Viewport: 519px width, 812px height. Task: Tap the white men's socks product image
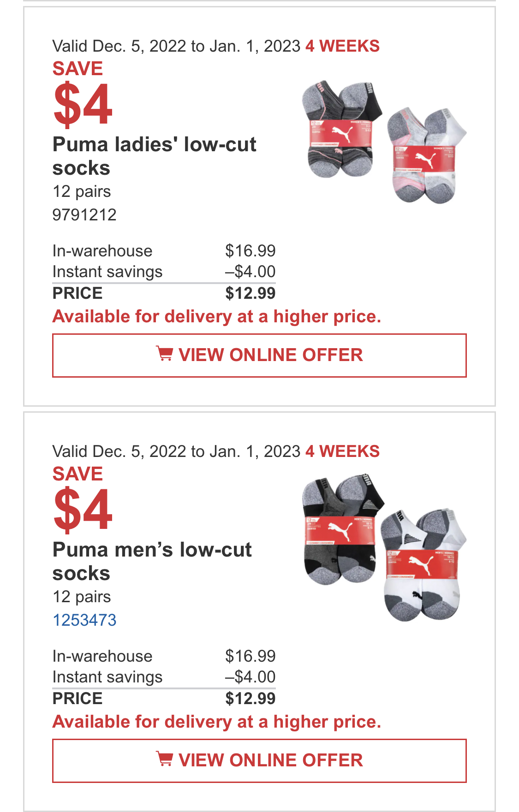tap(424, 565)
